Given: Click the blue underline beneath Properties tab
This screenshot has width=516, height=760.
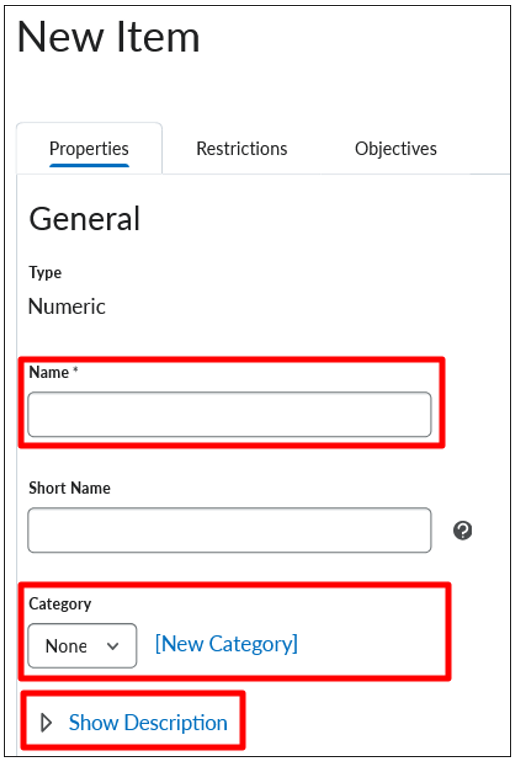Looking at the screenshot, I should pyautogui.click(x=89, y=165).
